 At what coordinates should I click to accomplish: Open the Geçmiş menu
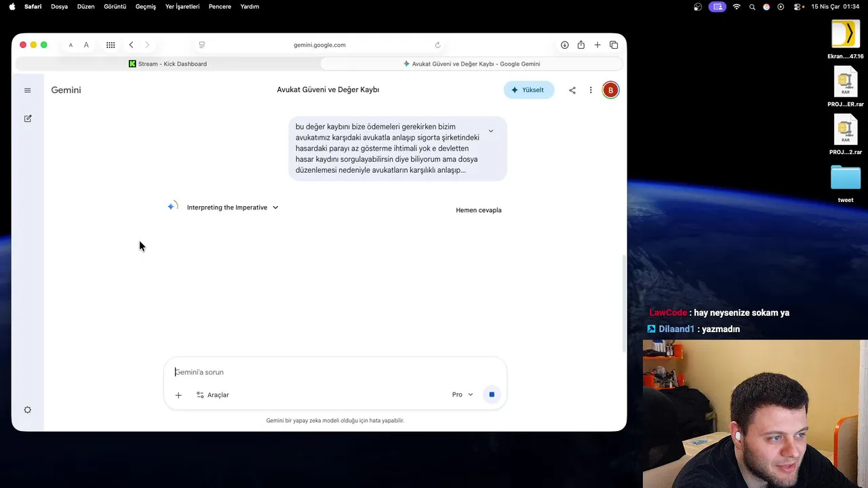(x=146, y=7)
